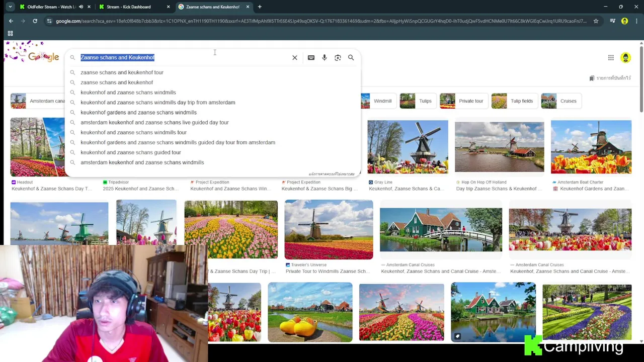Choose suggestion keukenhof and zaanse schans windmills

pos(128,93)
